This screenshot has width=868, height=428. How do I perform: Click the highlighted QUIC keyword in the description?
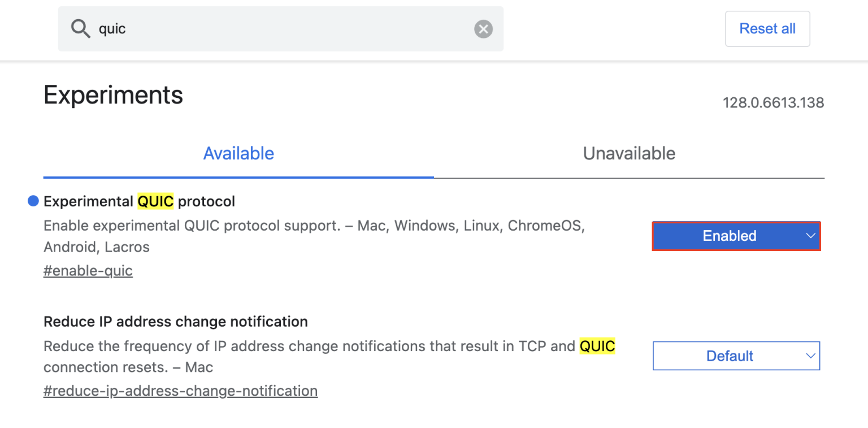597,346
